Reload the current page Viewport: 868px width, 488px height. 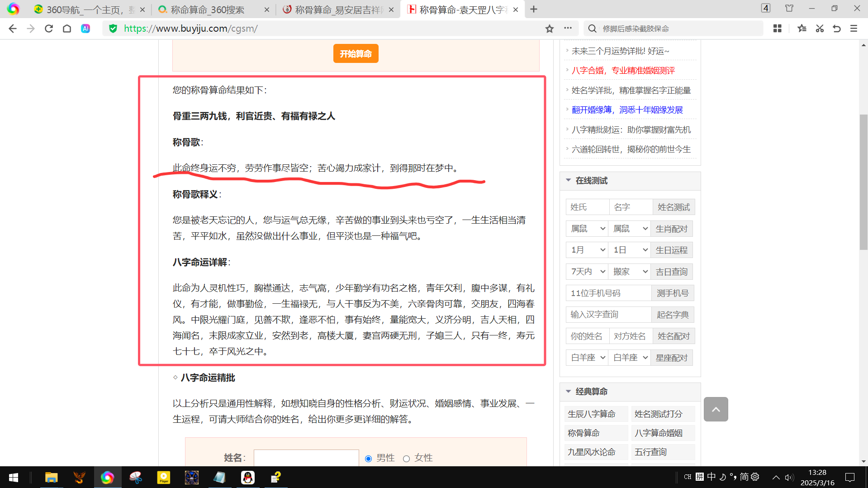pyautogui.click(x=49, y=29)
